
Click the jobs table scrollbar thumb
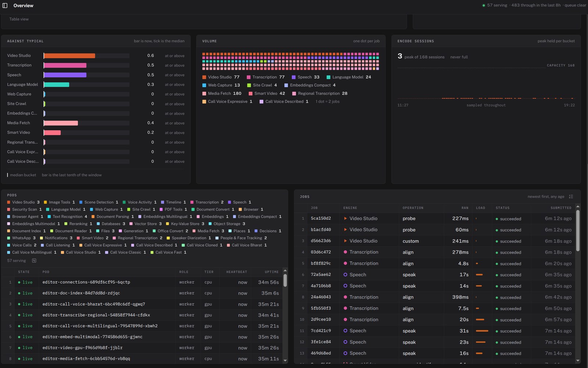(x=578, y=230)
